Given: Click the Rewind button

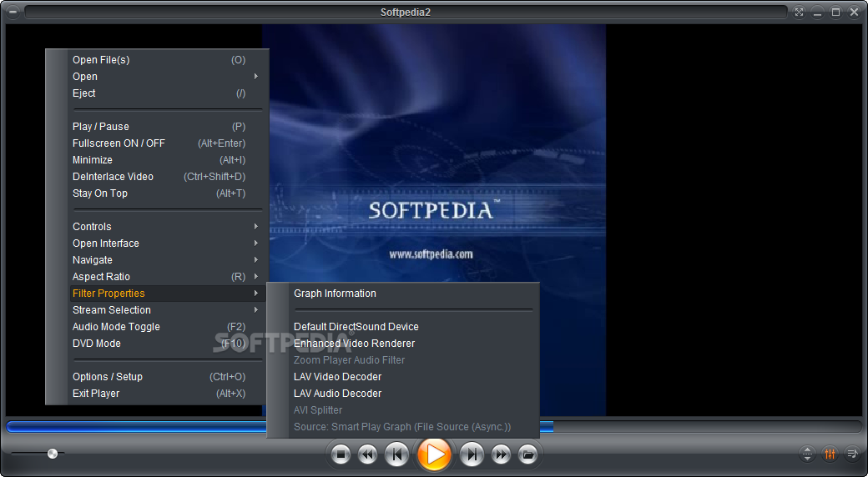Looking at the screenshot, I should click(x=367, y=454).
